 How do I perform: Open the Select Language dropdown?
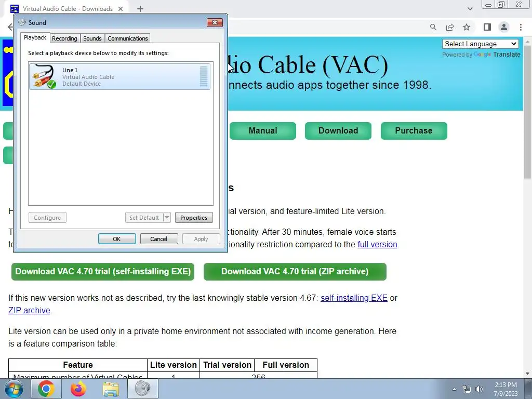480,44
